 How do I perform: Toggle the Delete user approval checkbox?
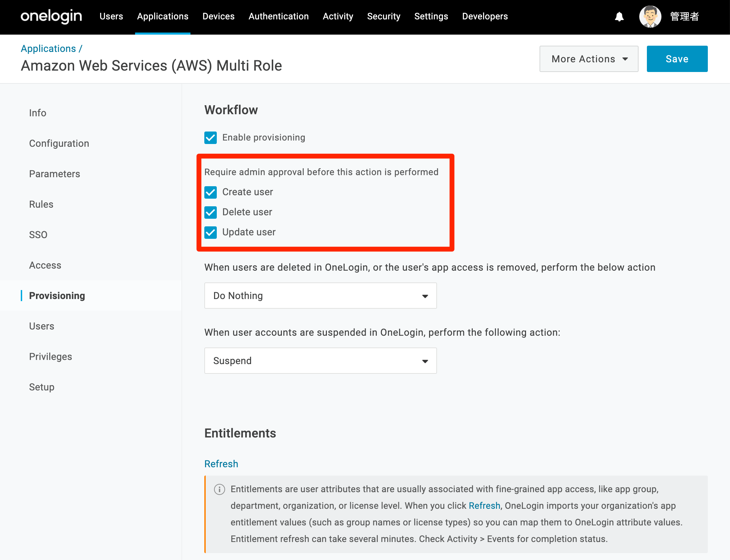click(x=211, y=212)
